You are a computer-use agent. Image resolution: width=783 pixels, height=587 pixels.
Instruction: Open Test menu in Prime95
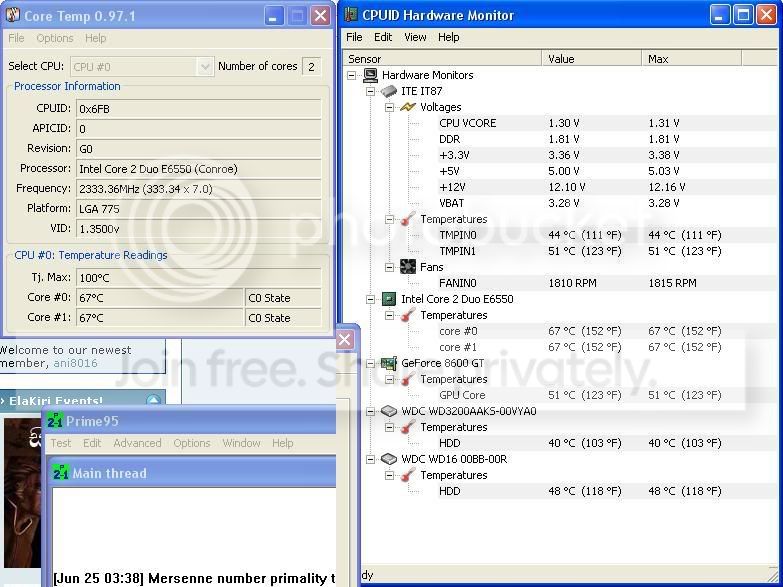point(60,443)
